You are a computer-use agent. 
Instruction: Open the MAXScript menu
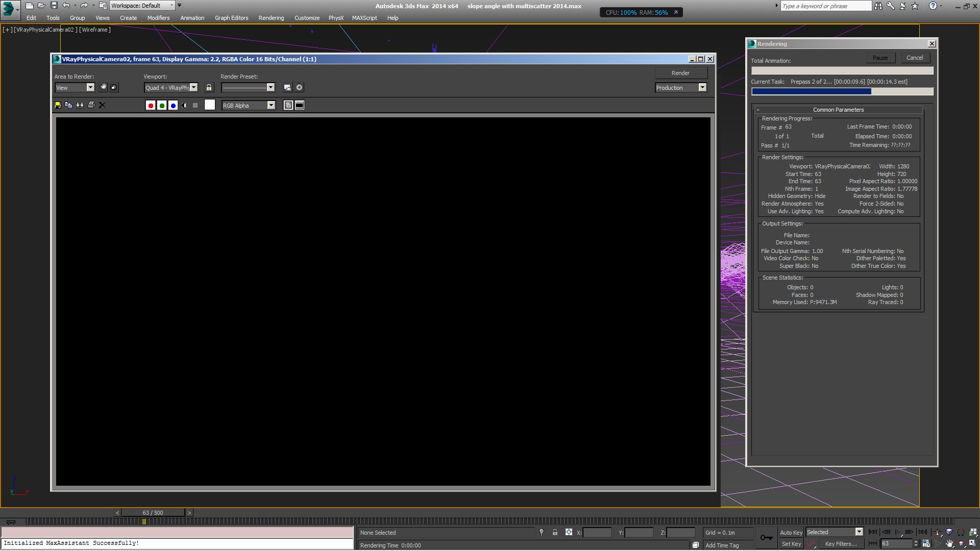point(364,18)
